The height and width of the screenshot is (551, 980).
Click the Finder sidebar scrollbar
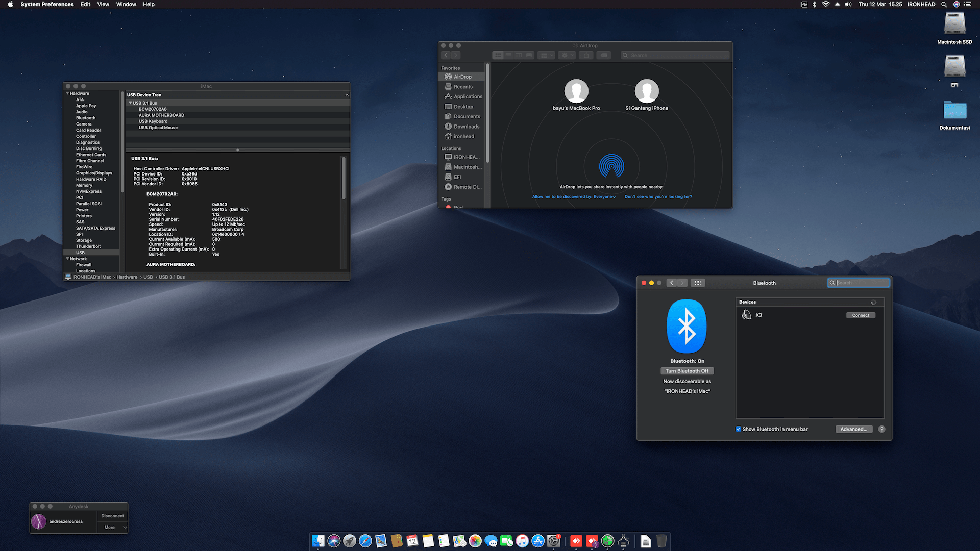[488, 112]
